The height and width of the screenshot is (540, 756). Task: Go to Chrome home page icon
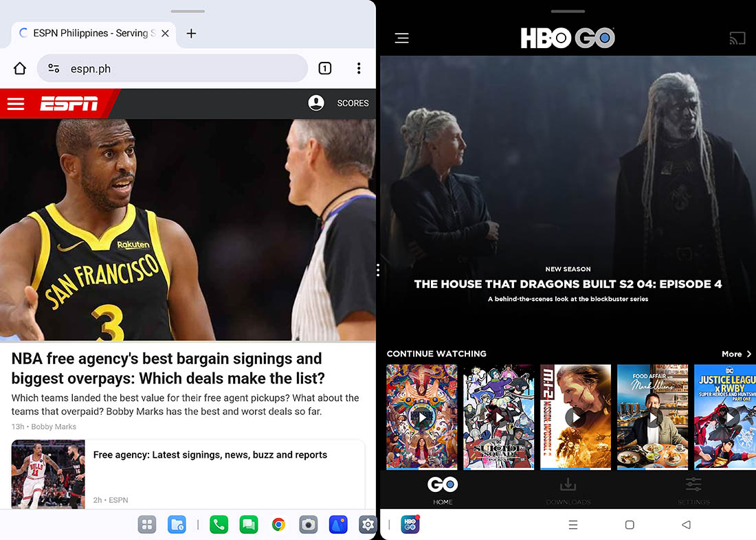(20, 68)
